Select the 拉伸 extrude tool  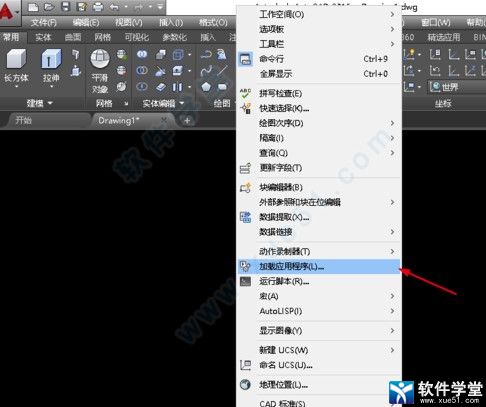click(51, 67)
